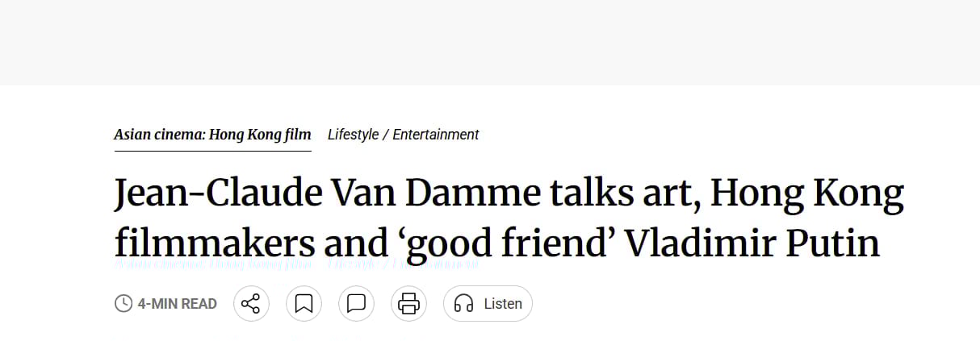Click the share article icon
The width and height of the screenshot is (980, 341).
pyautogui.click(x=251, y=304)
